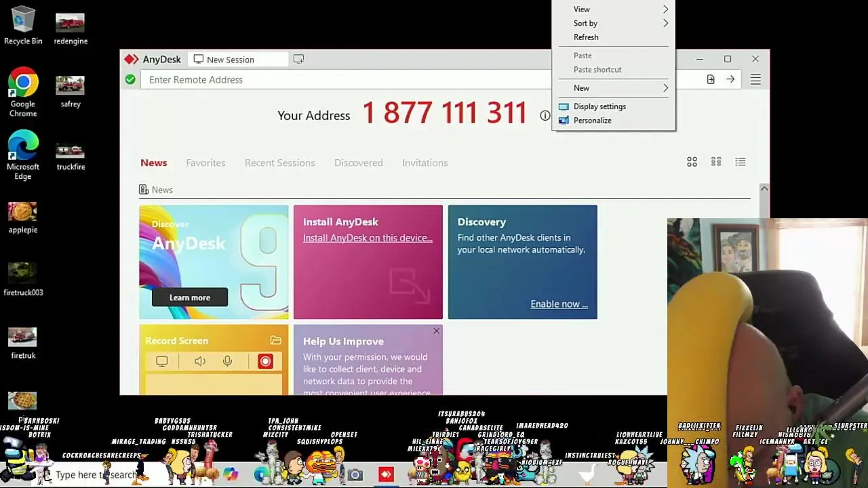The width and height of the screenshot is (868, 488).
Task: Click the Discover AnyDesk 9 news card
Action: [214, 262]
